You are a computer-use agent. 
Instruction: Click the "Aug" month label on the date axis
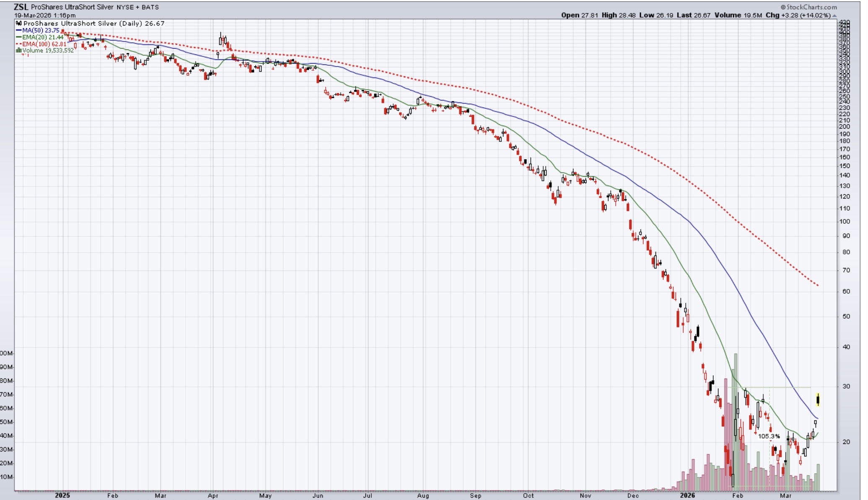(423, 495)
